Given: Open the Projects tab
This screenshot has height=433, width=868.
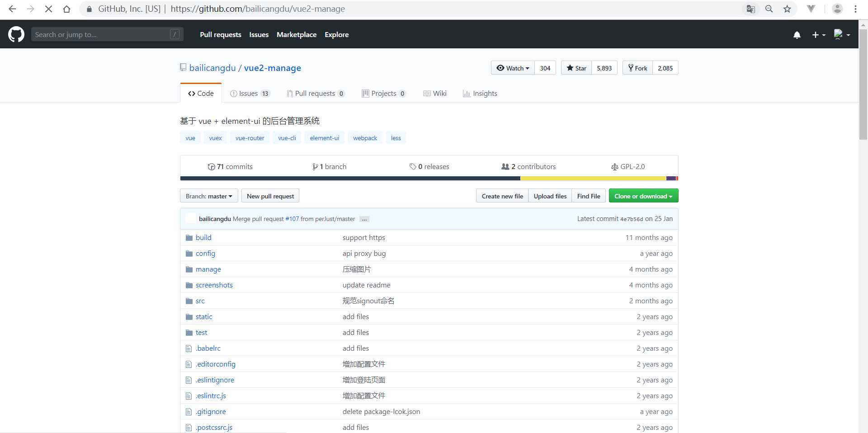Looking at the screenshot, I should click(x=384, y=94).
